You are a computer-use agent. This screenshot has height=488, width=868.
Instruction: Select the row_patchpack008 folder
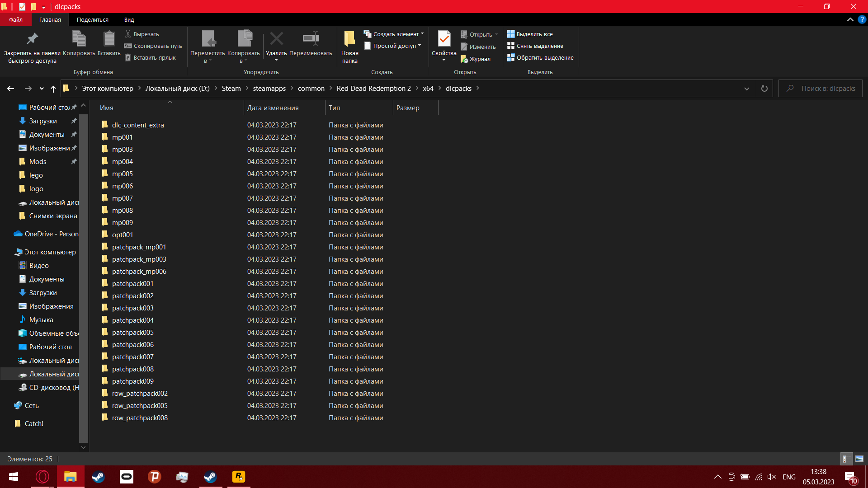tap(140, 418)
